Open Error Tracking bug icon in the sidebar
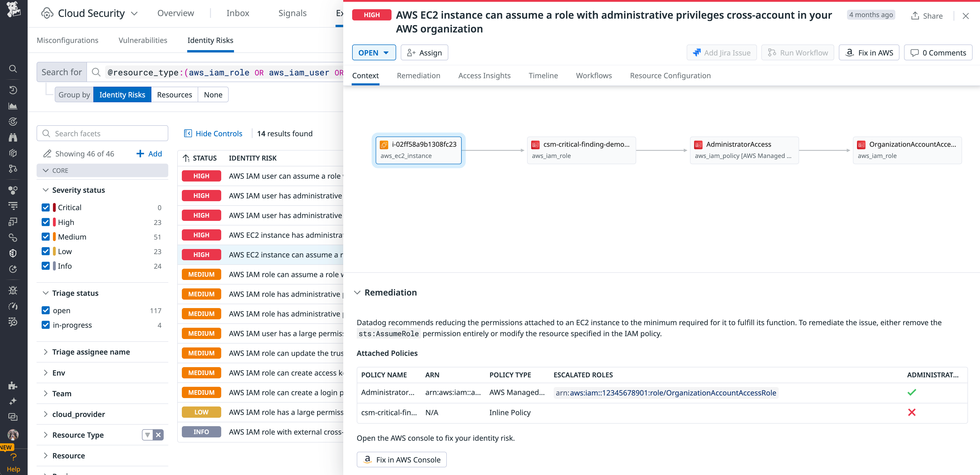The image size is (980, 475). (x=13, y=290)
